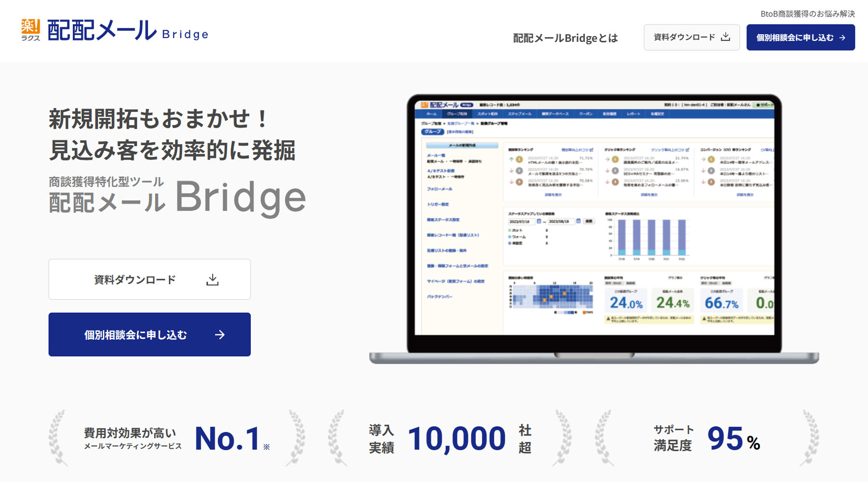Select the ホーム tab in the laptop dashboard image

coord(432,114)
